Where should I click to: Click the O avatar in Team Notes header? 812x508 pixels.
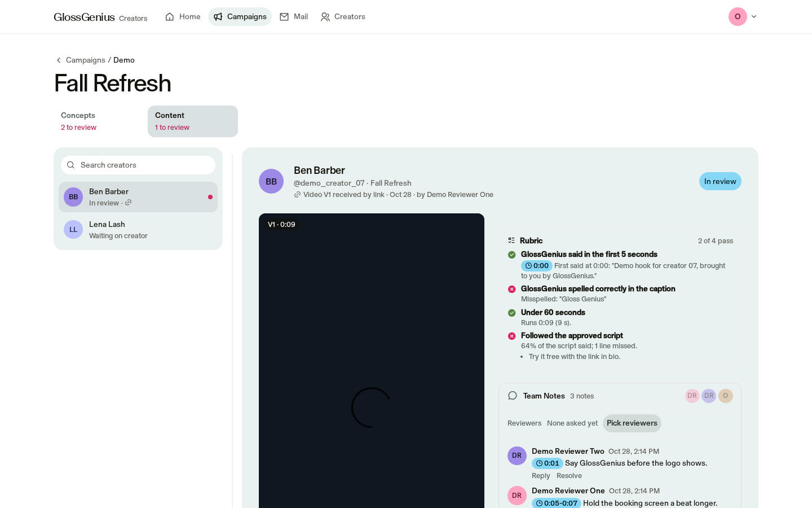726,396
